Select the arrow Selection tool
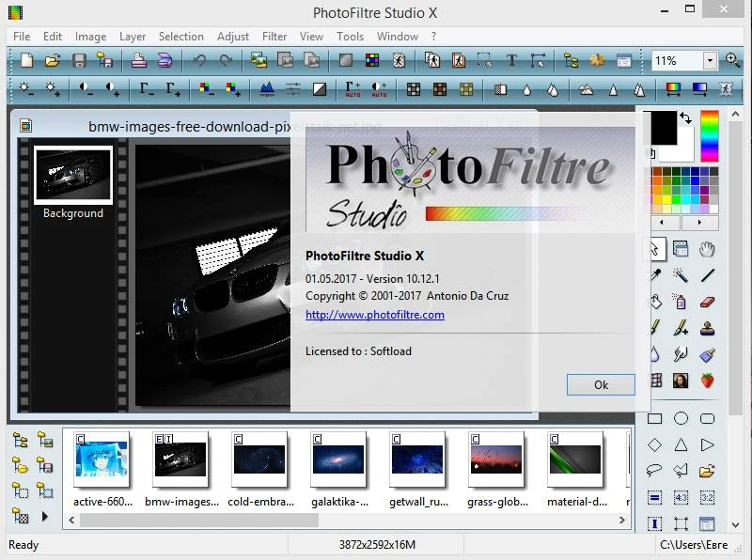 point(654,249)
